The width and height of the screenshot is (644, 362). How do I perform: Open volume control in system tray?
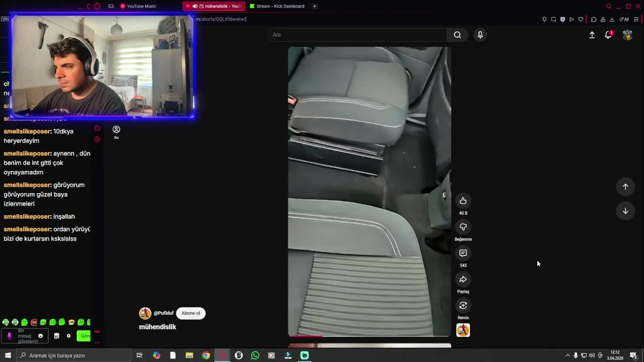(x=592, y=355)
